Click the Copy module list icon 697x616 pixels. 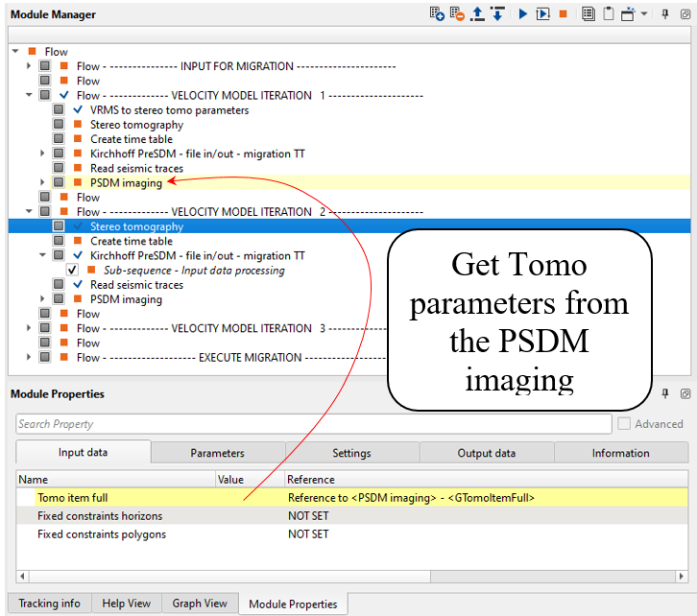click(x=588, y=14)
